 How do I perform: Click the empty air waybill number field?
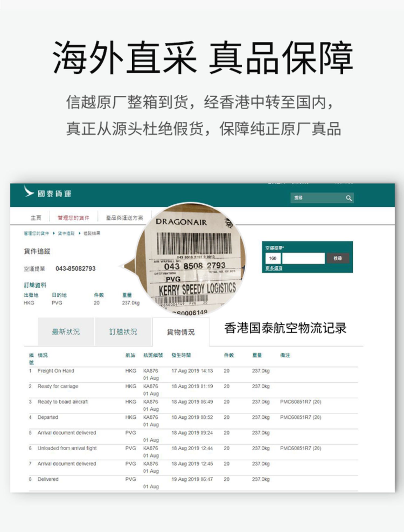pos(303,258)
